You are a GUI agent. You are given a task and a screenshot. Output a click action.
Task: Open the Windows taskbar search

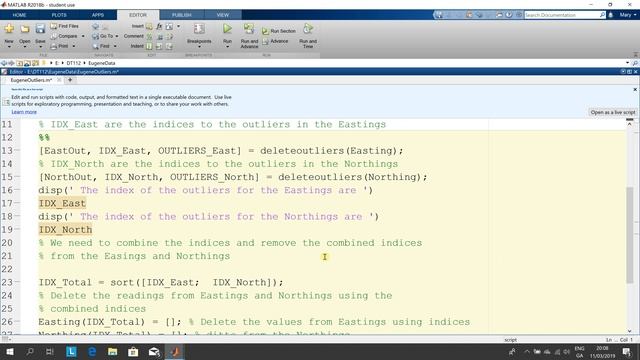point(30,351)
